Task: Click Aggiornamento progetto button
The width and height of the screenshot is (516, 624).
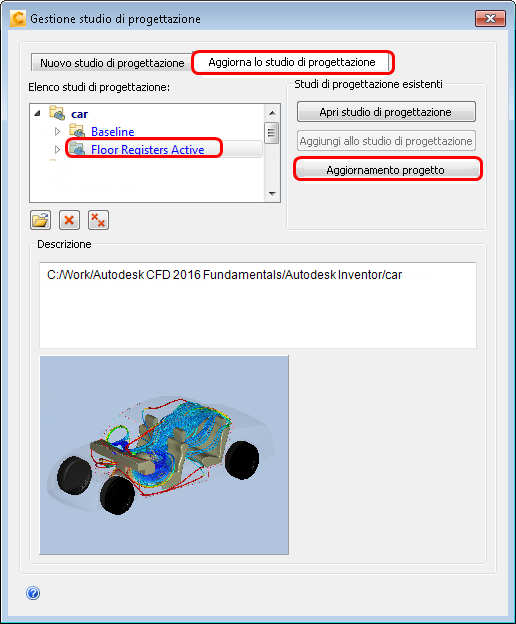Action: coord(386,170)
